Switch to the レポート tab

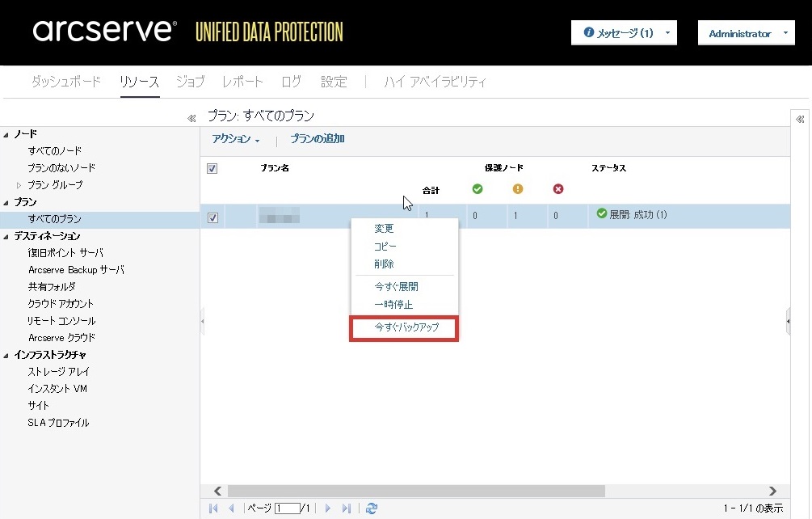tap(242, 82)
